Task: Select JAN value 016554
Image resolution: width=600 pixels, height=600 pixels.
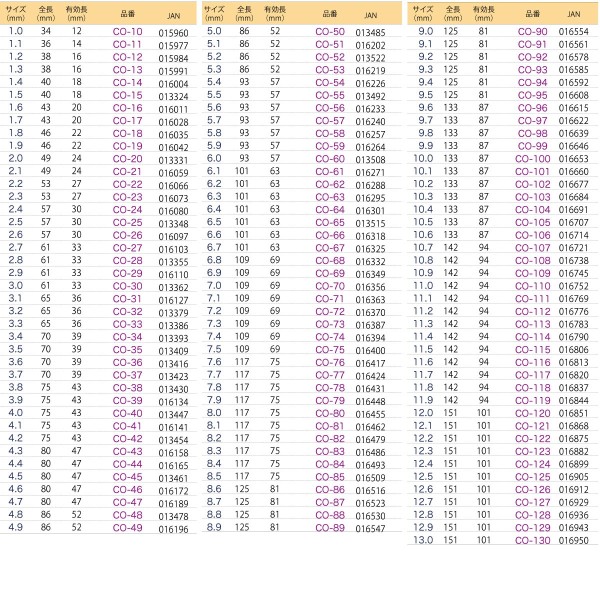Action: point(574,32)
